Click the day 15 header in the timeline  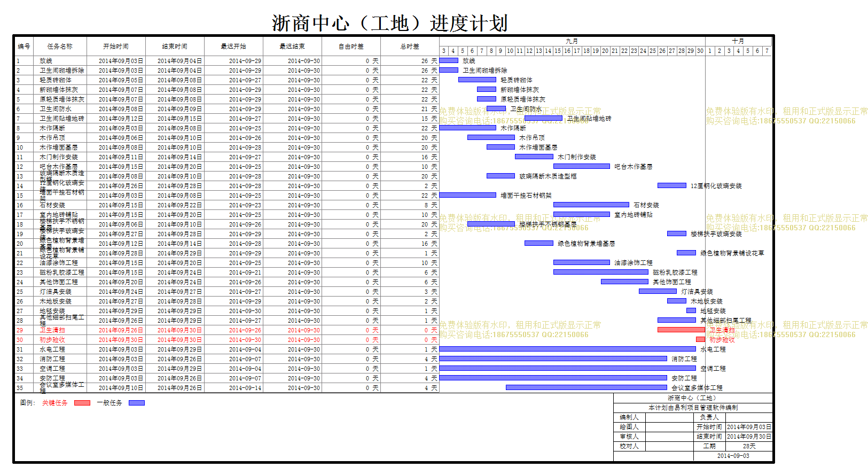coord(558,51)
